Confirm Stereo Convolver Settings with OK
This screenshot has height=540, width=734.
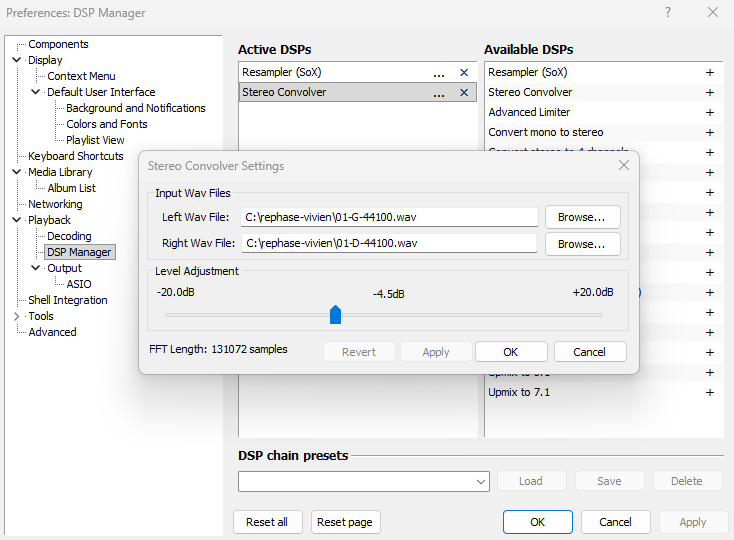tap(511, 352)
